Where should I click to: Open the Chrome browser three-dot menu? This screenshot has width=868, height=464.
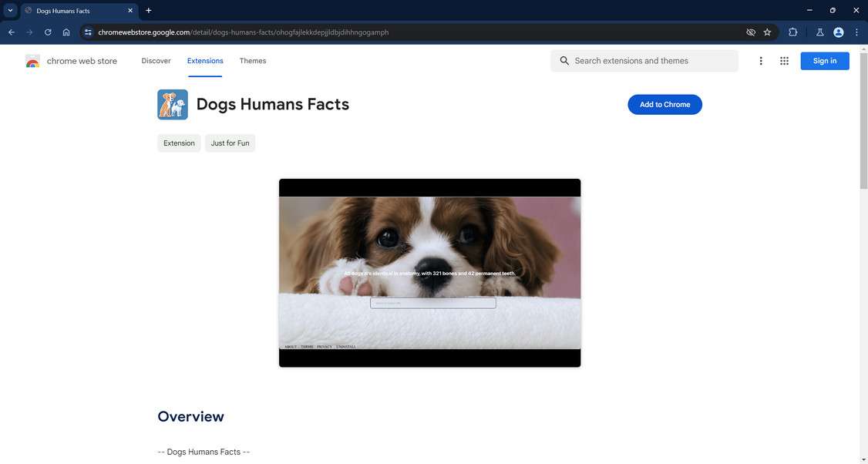(856, 32)
